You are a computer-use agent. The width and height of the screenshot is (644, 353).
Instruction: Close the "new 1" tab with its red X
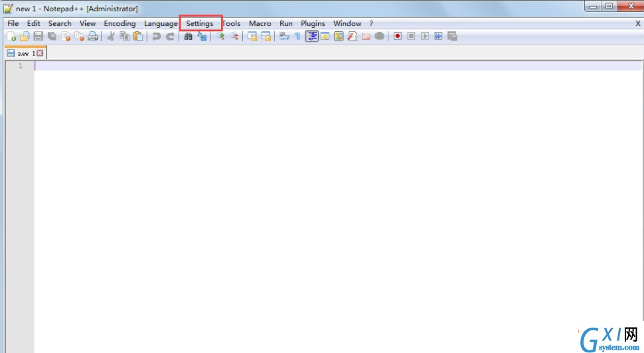click(x=40, y=53)
